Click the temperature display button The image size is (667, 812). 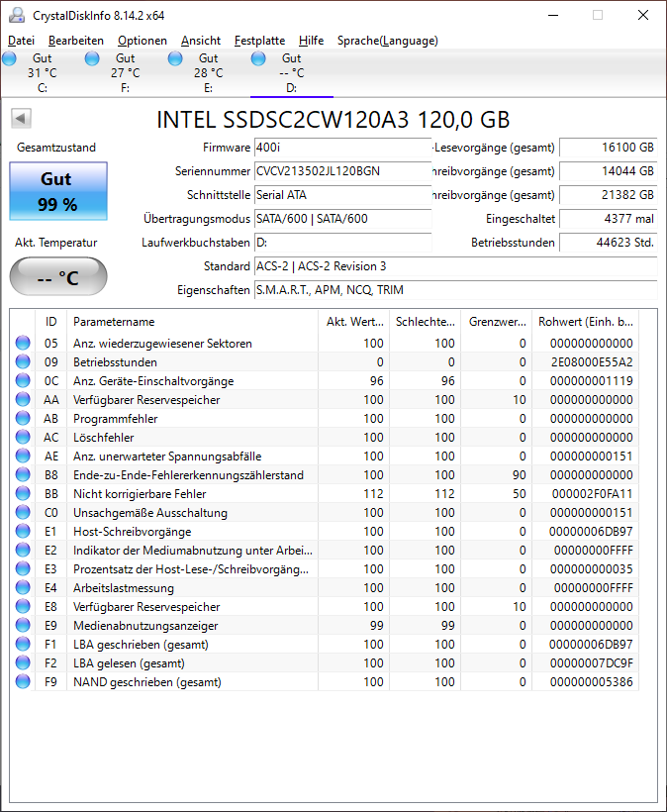[x=58, y=277]
